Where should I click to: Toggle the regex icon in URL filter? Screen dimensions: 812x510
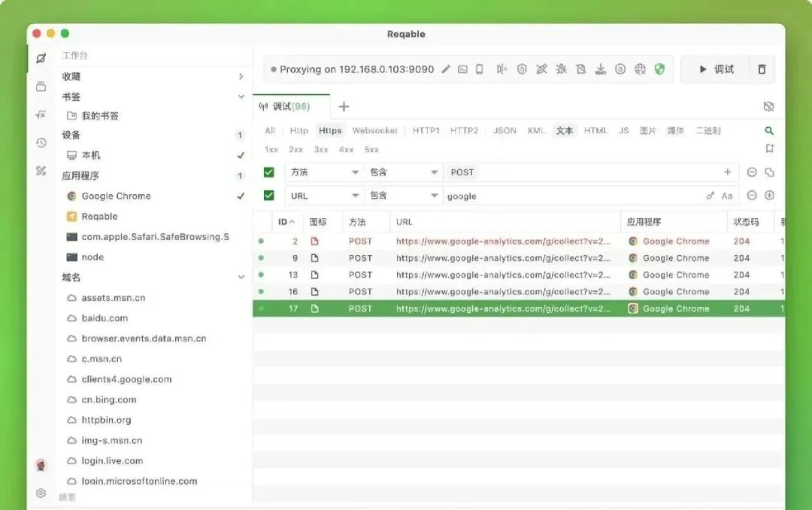(710, 196)
